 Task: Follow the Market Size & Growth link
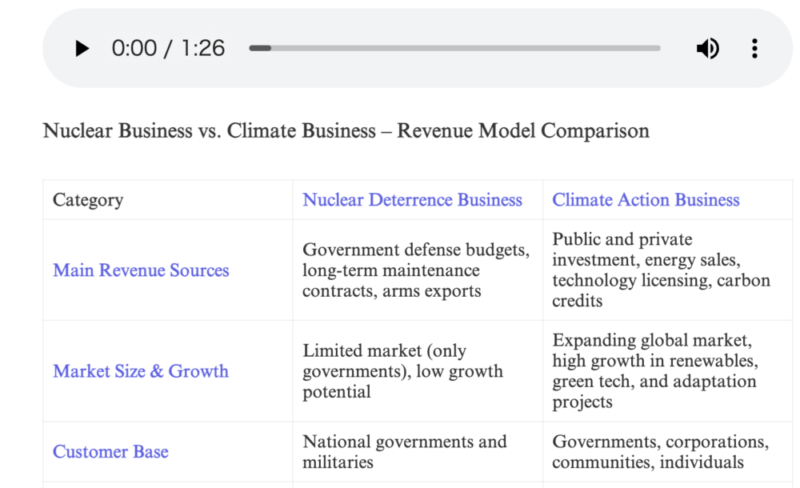point(141,371)
